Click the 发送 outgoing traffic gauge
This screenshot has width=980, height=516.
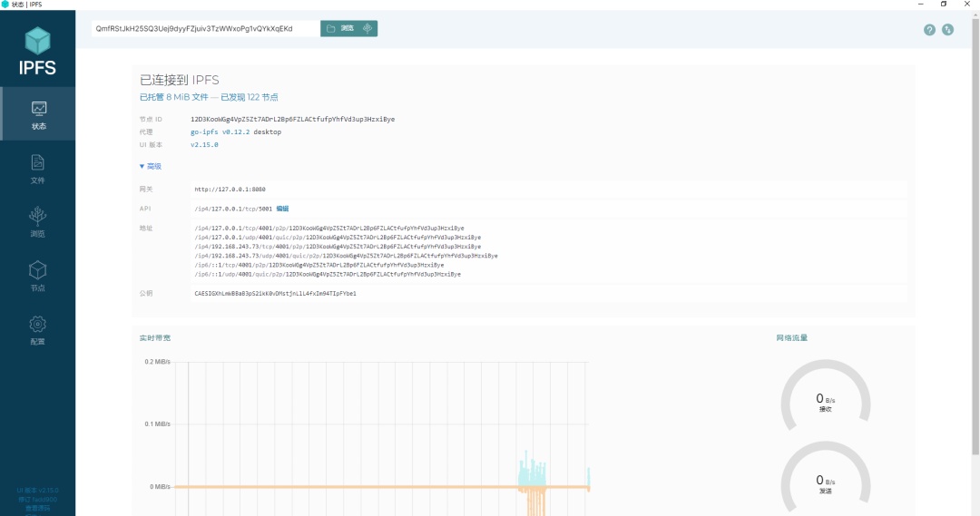tap(826, 478)
